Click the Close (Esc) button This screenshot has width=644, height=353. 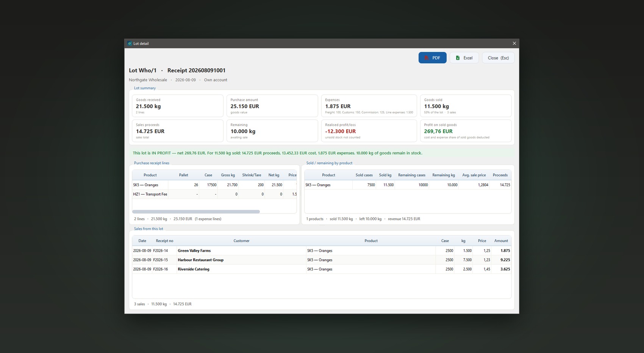click(498, 58)
